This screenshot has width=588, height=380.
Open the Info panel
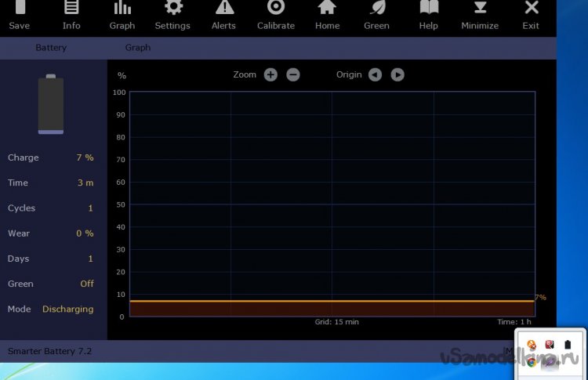coord(71,14)
